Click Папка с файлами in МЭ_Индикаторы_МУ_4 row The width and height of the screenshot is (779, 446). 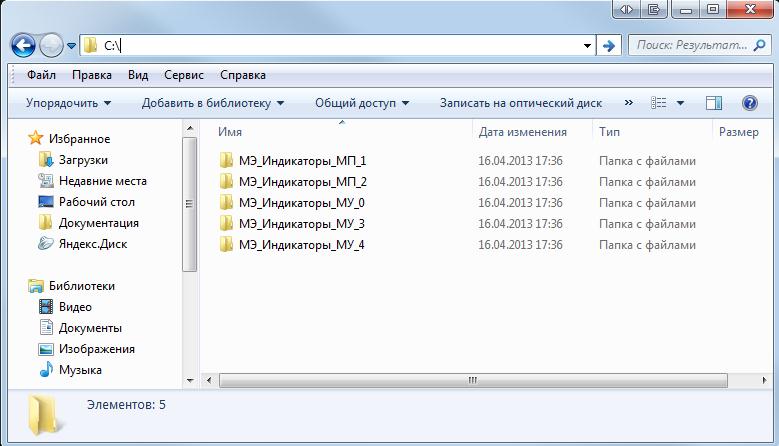tap(647, 245)
